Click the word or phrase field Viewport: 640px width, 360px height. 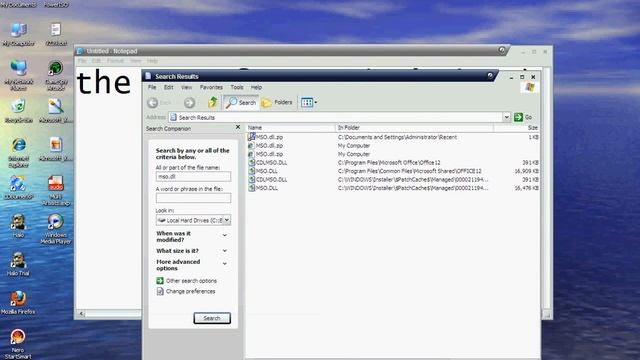coord(193,198)
